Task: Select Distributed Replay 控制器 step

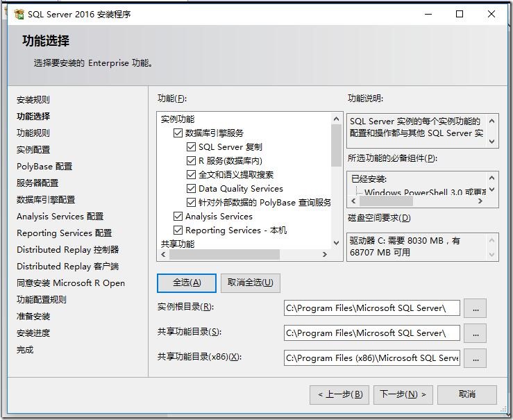Action: [x=68, y=250]
